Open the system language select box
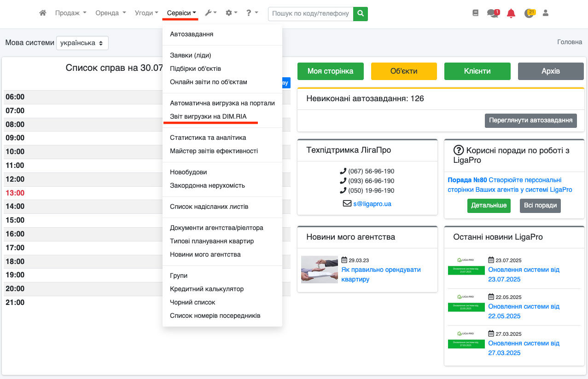The height and width of the screenshot is (379, 588). 82,43
